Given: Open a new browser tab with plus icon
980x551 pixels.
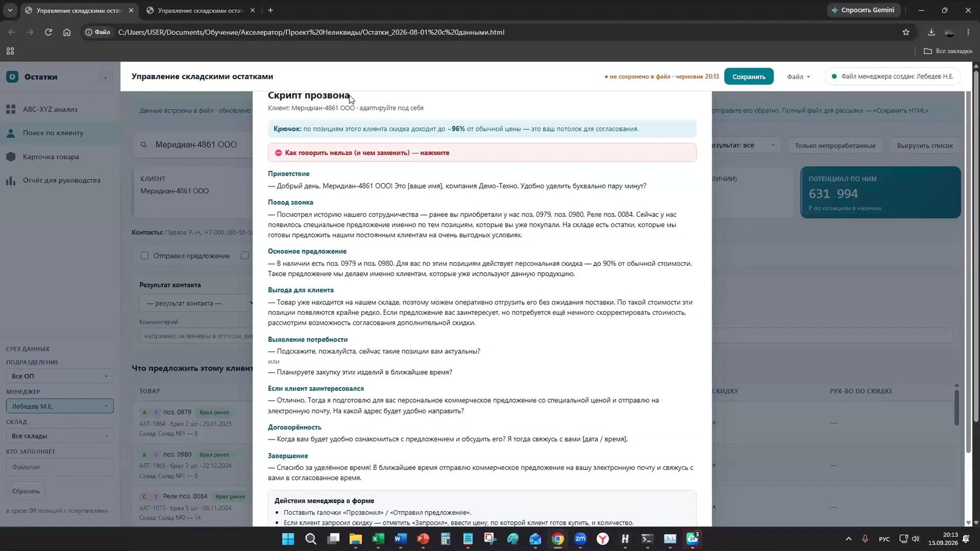Looking at the screenshot, I should (x=270, y=10).
